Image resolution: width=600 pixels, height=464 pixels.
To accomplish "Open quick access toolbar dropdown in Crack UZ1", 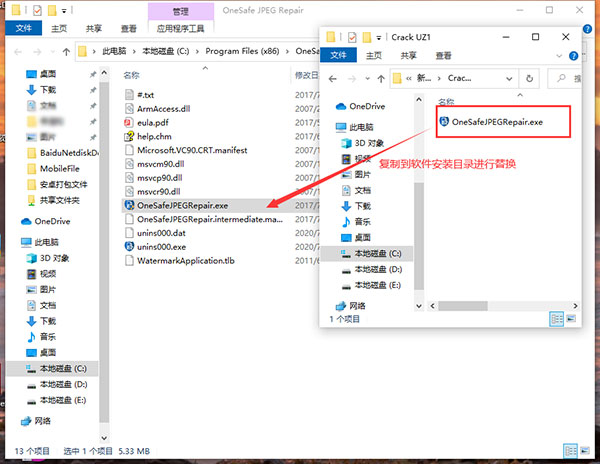I will click(x=378, y=37).
